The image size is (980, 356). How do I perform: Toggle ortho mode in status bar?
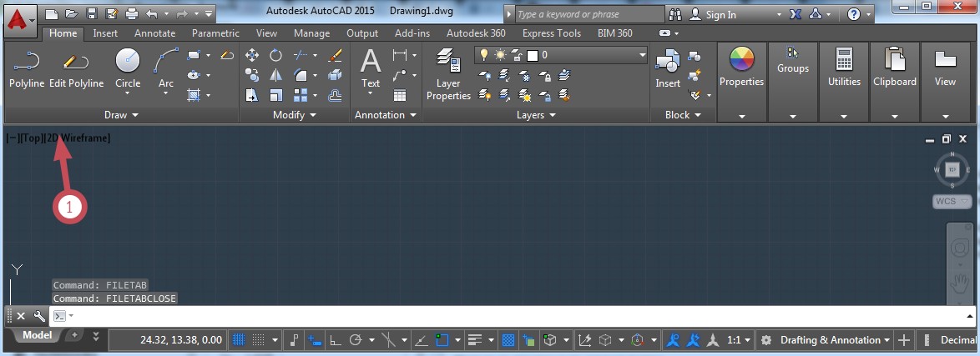point(335,340)
